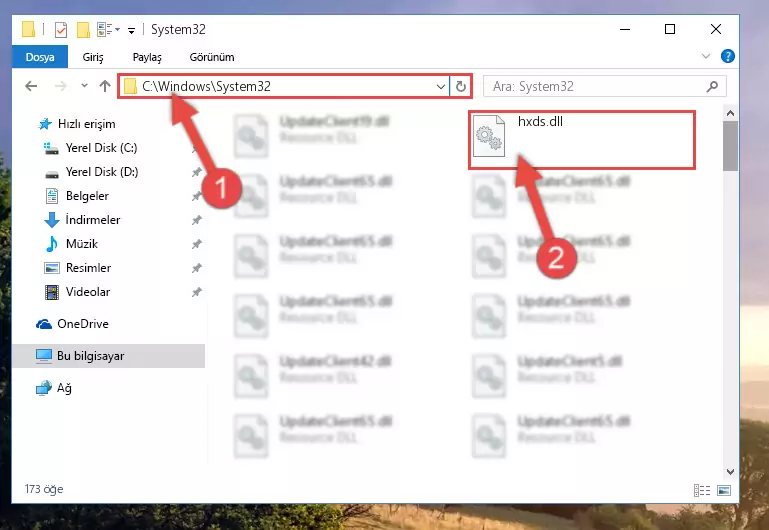
Task: Click the Dosya ribbon tab
Action: click(40, 57)
